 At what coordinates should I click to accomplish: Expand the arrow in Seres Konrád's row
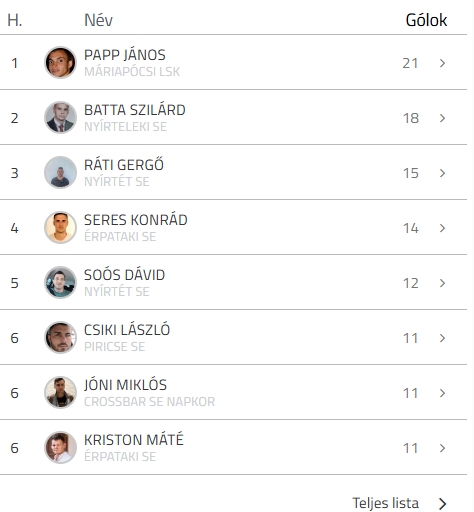[x=442, y=228]
